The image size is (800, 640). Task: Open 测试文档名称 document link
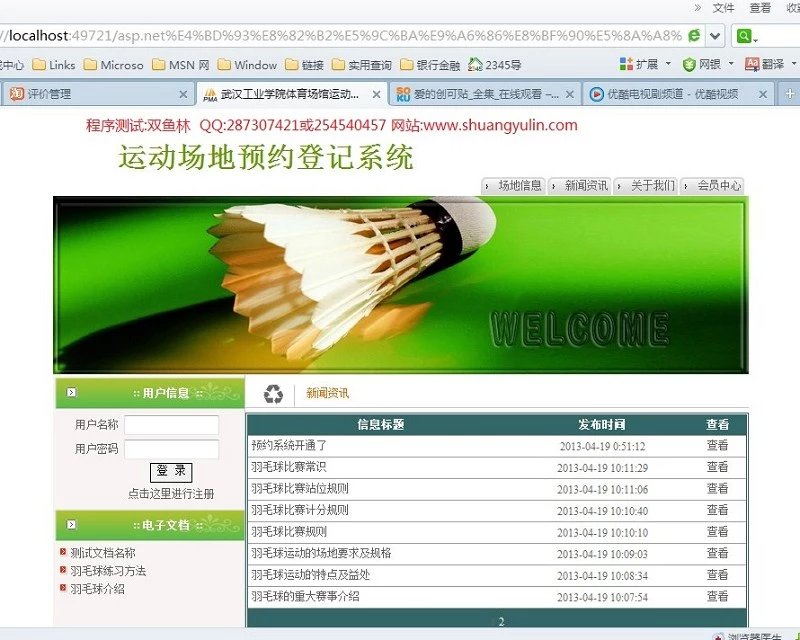point(103,553)
